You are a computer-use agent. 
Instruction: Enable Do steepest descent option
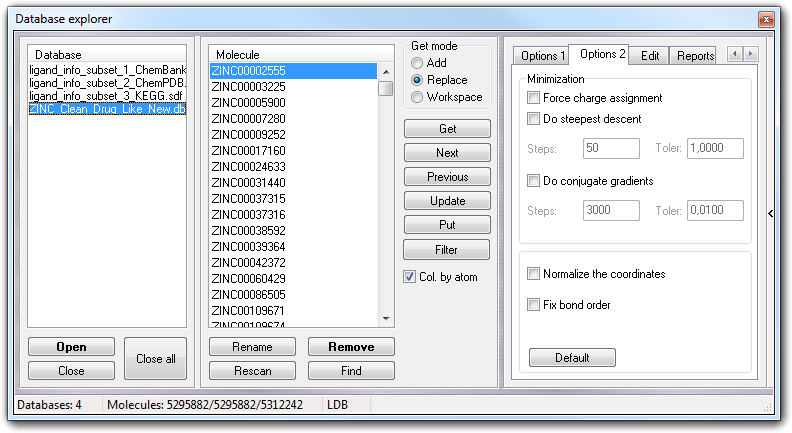(x=534, y=119)
